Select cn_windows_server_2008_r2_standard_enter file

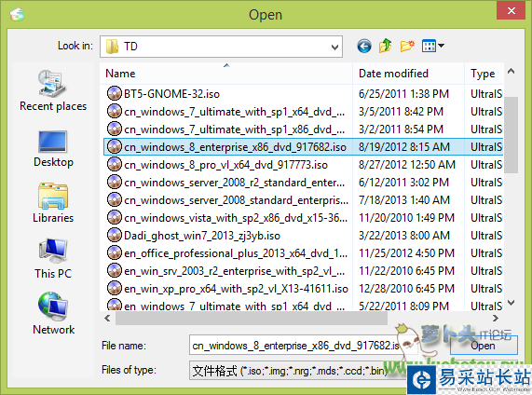pos(234,183)
